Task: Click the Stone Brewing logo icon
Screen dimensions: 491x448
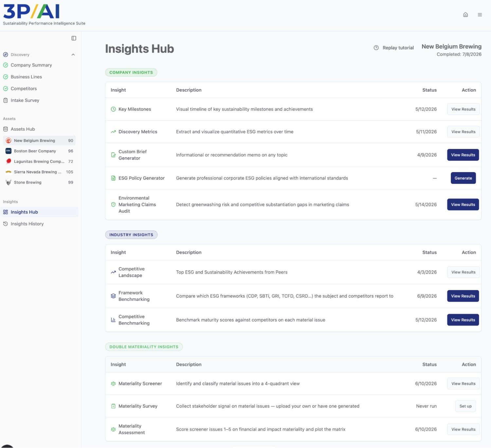Action: click(x=9, y=182)
